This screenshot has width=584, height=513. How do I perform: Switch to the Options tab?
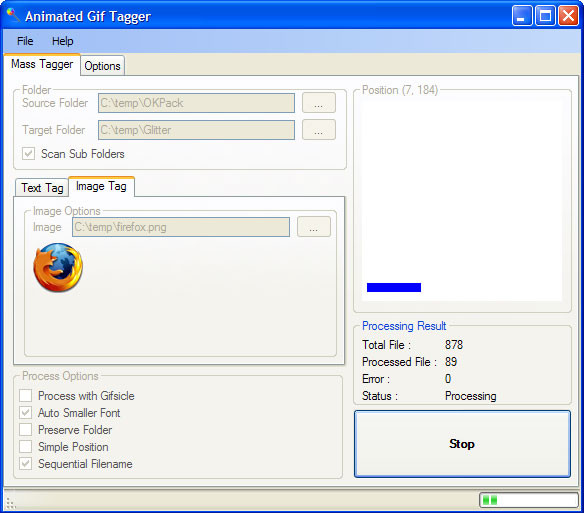102,66
